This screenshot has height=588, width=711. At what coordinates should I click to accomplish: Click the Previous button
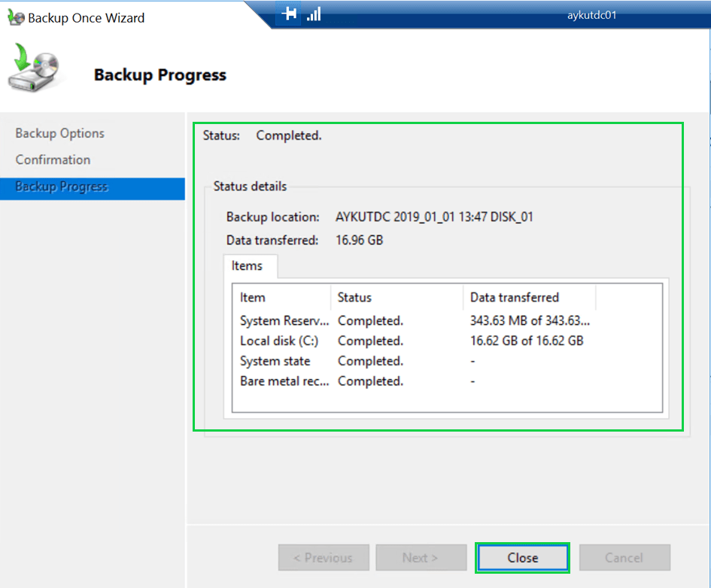323,558
